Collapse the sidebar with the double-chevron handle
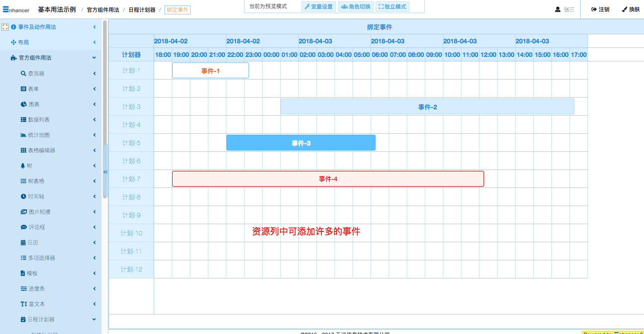The width and height of the screenshot is (644, 334). 105,172
